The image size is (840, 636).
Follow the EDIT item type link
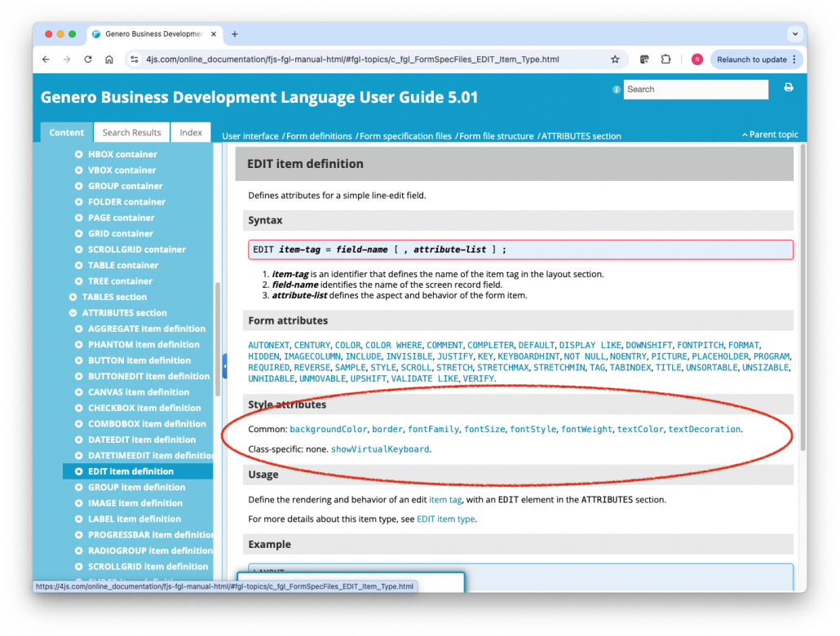[446, 519]
